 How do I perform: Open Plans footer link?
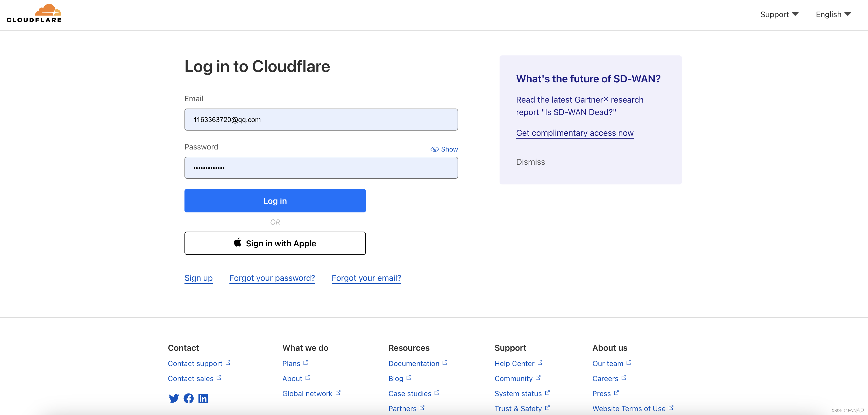point(295,363)
